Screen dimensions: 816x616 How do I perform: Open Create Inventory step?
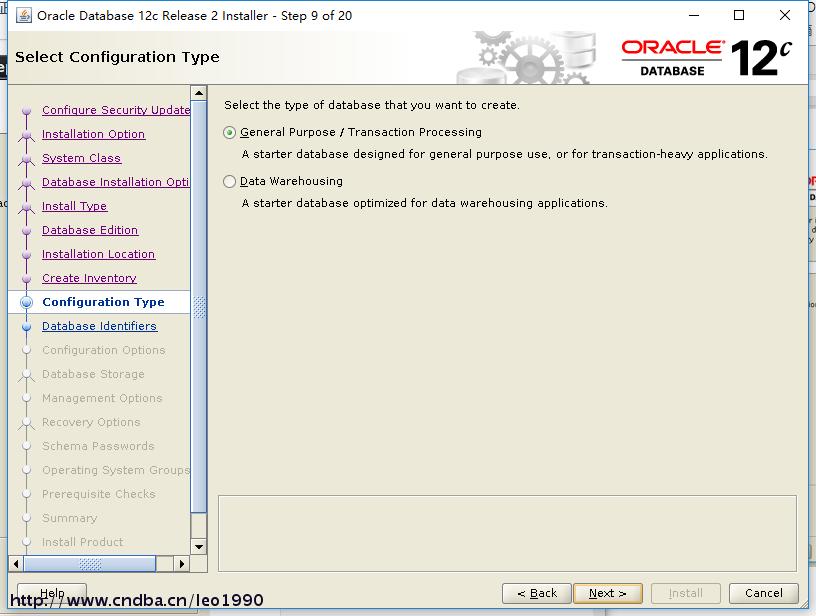pos(90,277)
